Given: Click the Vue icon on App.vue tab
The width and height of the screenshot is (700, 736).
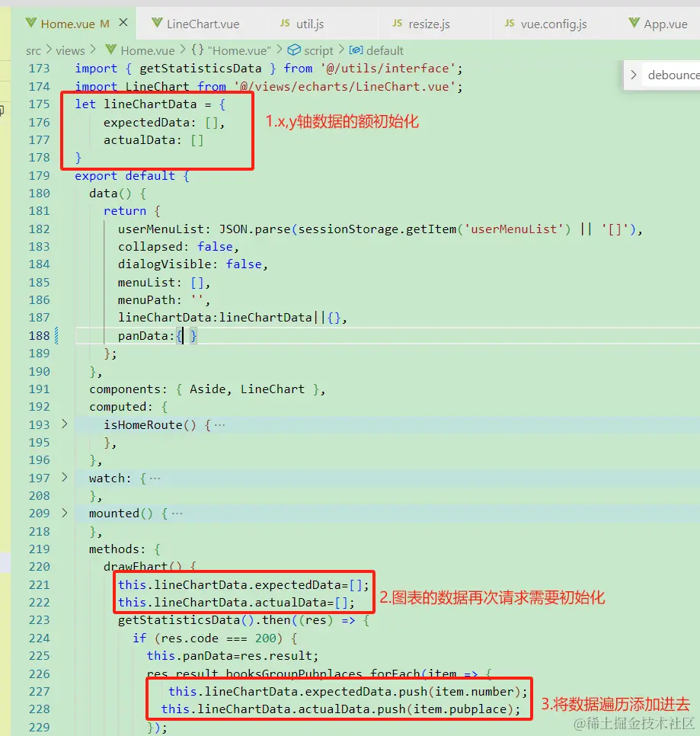Looking at the screenshot, I should click(x=634, y=23).
